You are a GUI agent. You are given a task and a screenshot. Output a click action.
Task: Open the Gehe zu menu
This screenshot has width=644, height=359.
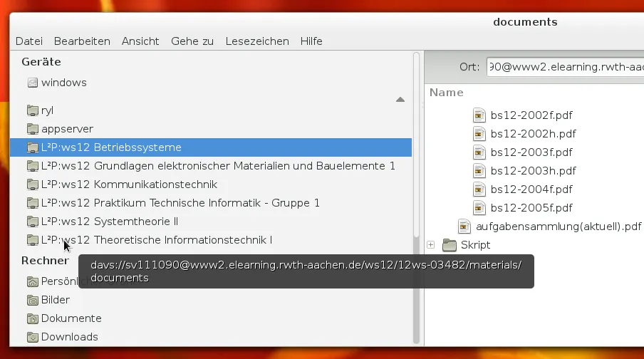point(192,41)
